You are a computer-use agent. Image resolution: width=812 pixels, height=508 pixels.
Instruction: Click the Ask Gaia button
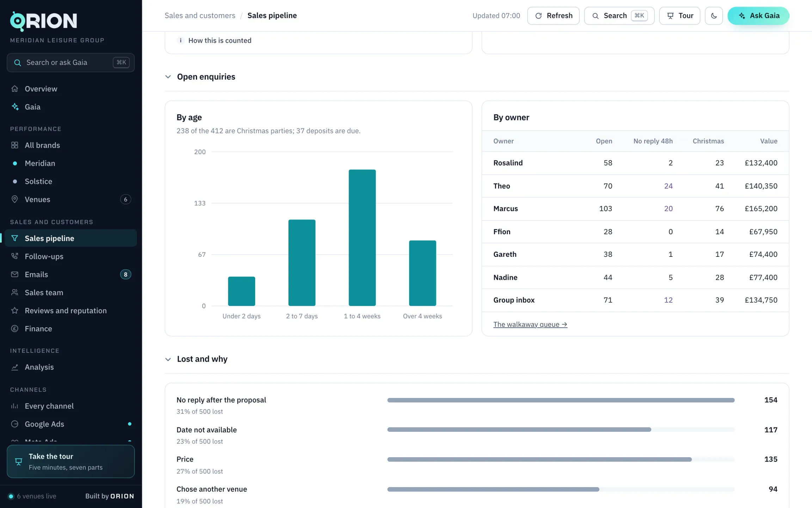(x=758, y=16)
